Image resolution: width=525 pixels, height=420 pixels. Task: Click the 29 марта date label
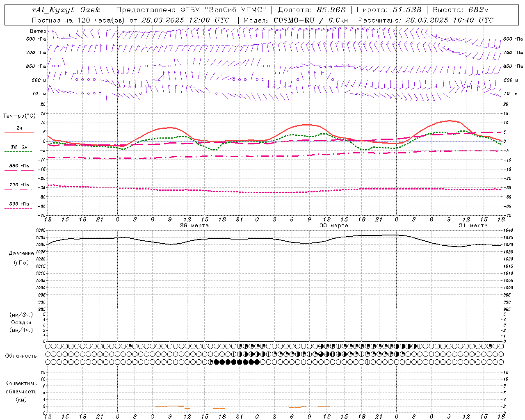tap(194, 226)
